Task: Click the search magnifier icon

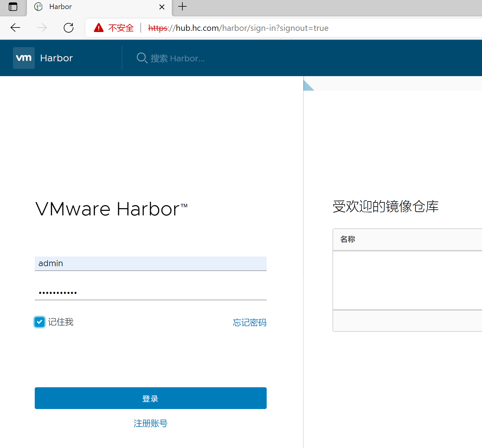Action: (x=142, y=58)
